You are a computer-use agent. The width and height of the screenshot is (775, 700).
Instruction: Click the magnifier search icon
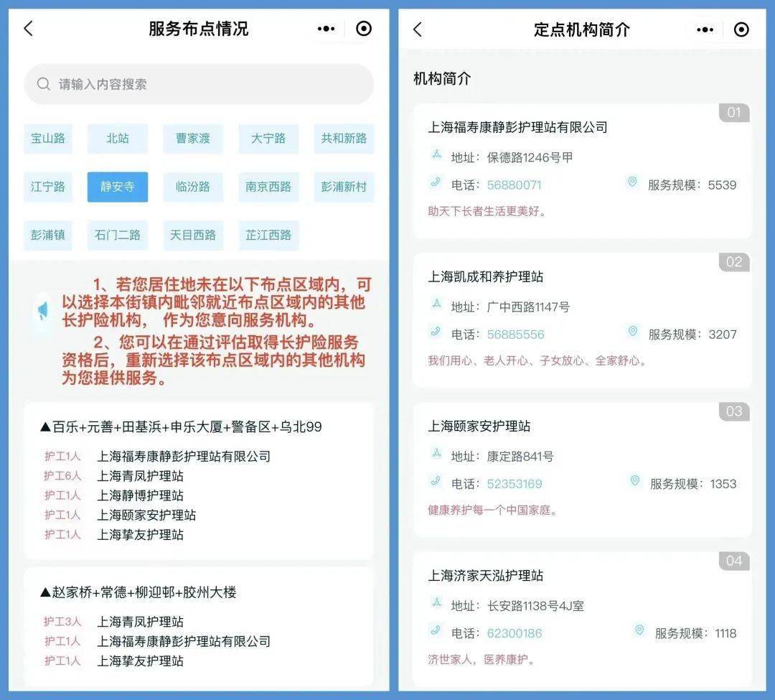[x=44, y=85]
